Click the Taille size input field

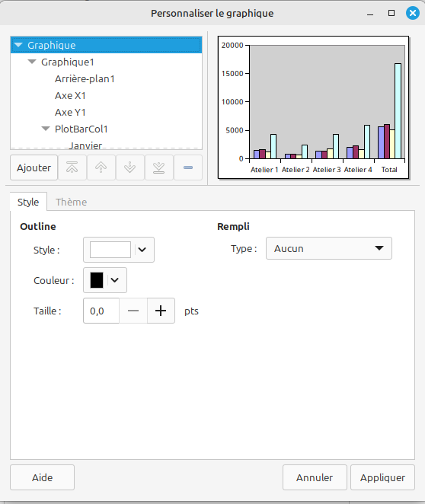(101, 311)
